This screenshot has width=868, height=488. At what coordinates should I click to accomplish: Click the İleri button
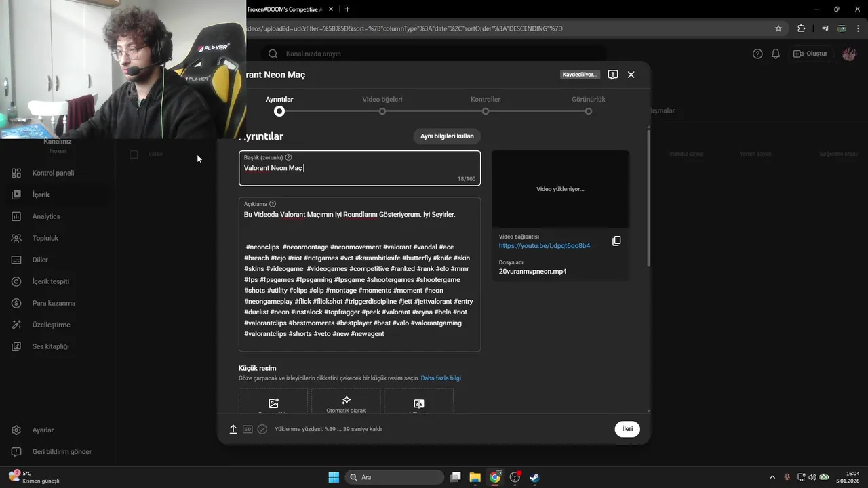point(627,429)
